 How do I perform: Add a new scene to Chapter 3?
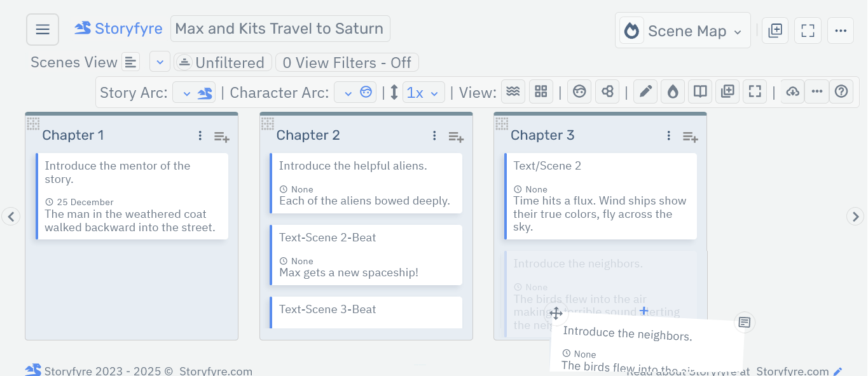pos(690,136)
